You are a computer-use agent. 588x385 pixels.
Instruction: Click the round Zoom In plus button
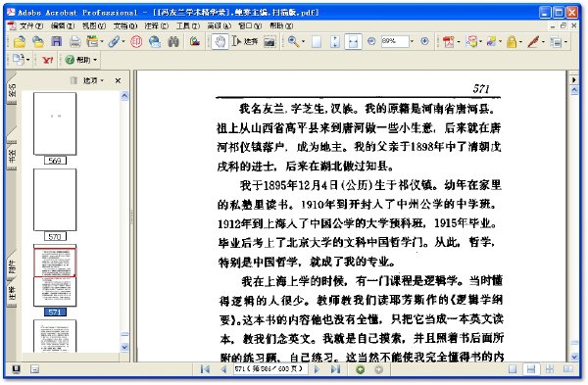424,41
